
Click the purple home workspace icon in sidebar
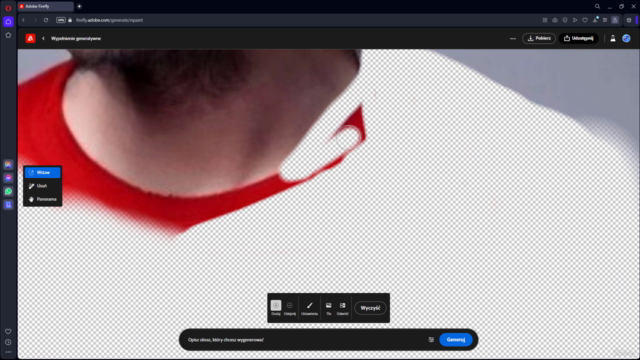click(8, 22)
